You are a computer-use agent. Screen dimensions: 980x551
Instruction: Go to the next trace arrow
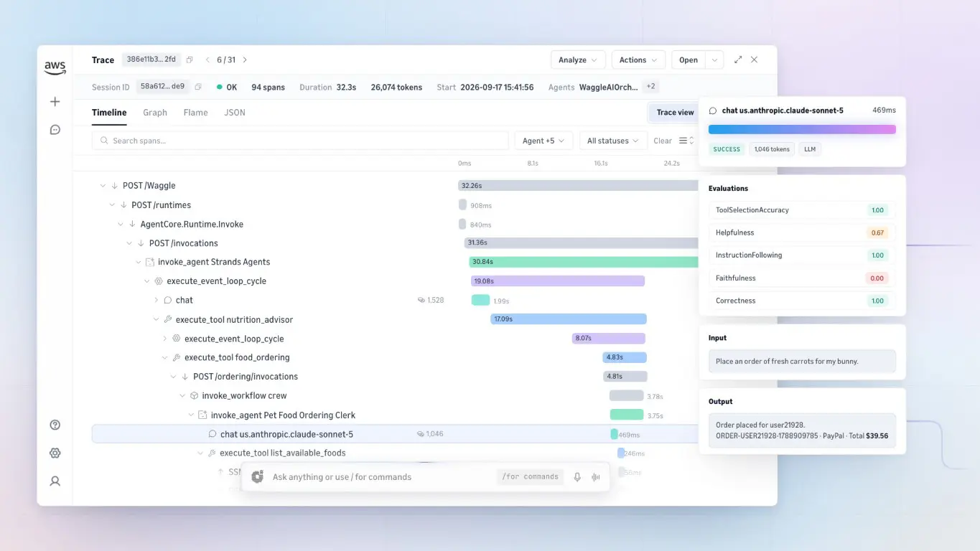click(245, 60)
